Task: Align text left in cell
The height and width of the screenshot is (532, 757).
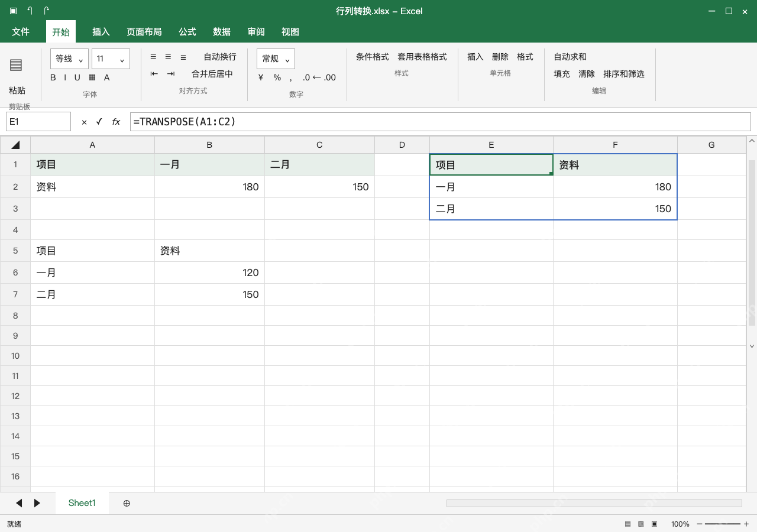Action: pos(153,57)
